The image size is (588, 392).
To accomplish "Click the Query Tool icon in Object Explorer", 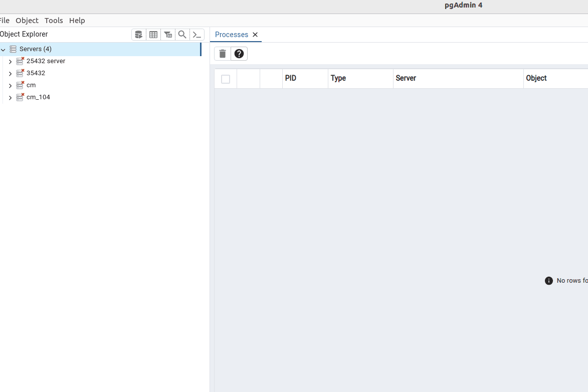I will point(139,35).
